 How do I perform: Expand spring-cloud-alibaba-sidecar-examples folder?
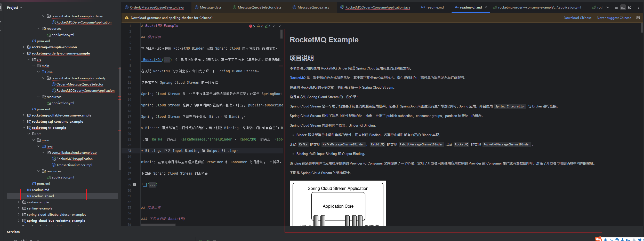coord(19,214)
